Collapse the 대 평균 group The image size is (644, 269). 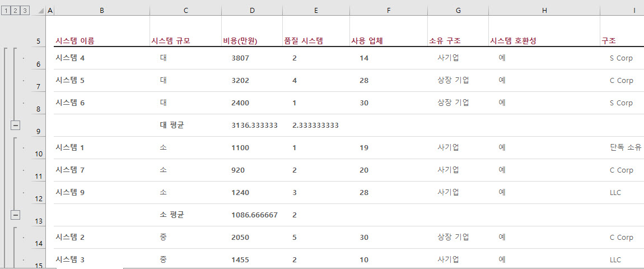[15, 125]
